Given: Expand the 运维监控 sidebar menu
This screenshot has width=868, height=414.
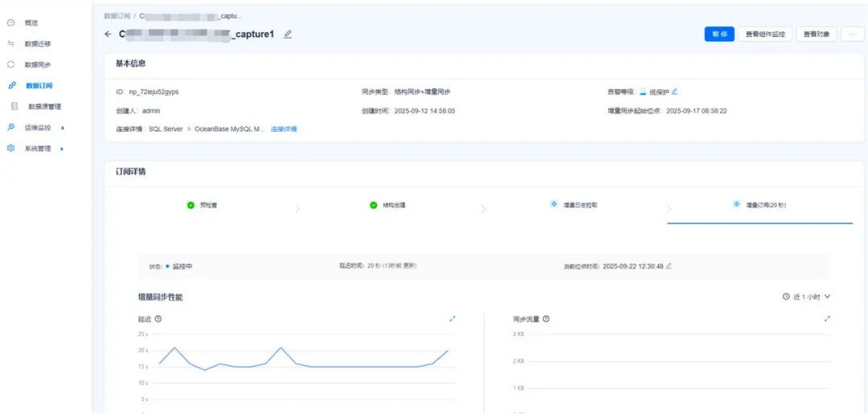Looking at the screenshot, I should tap(38, 127).
